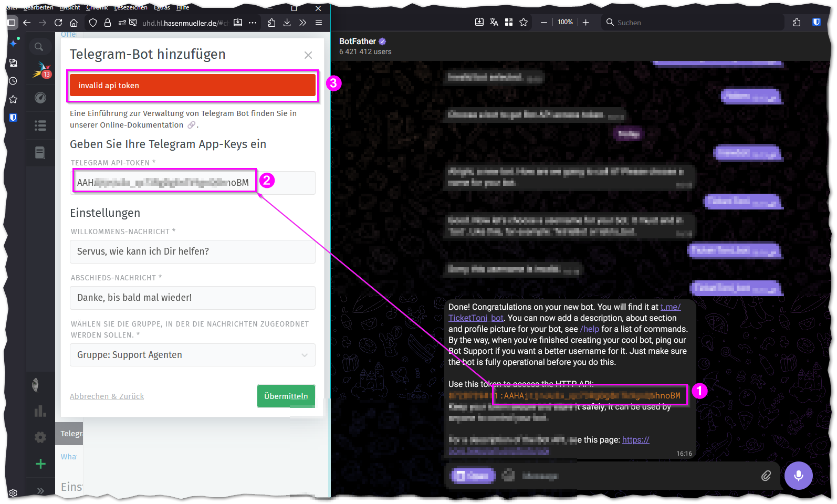Open the Lesezeichen menu
This screenshot has height=504, width=837.
131,7
